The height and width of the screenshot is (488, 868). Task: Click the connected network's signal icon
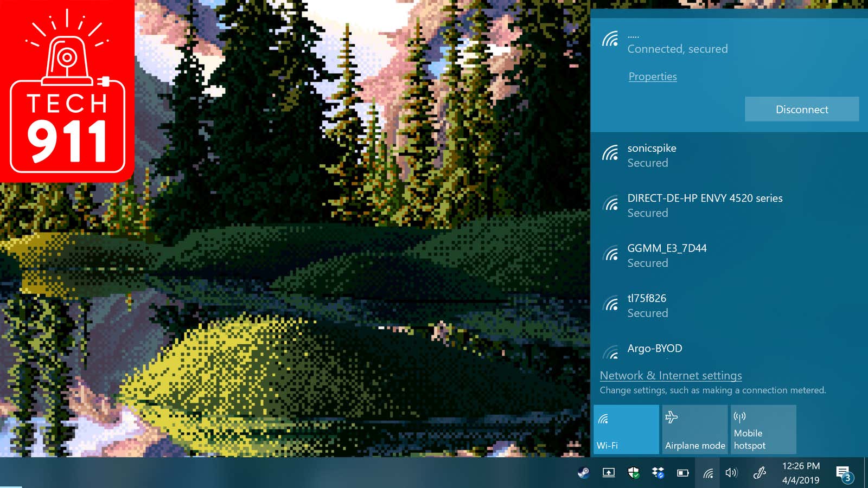610,39
